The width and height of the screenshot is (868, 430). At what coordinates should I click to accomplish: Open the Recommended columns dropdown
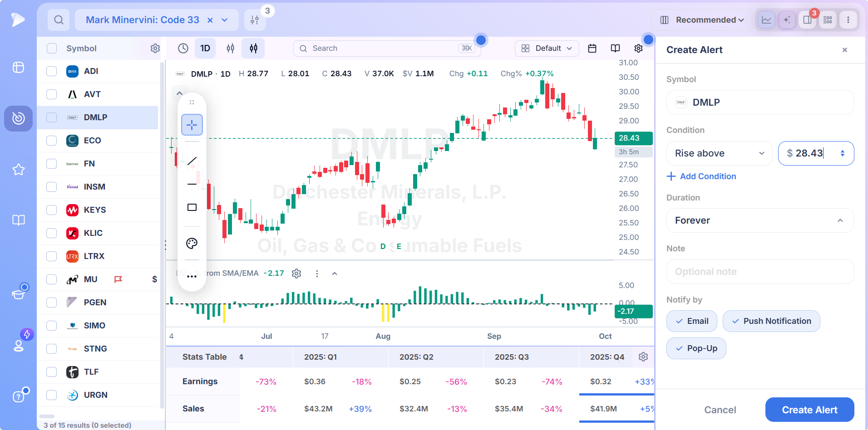(701, 20)
